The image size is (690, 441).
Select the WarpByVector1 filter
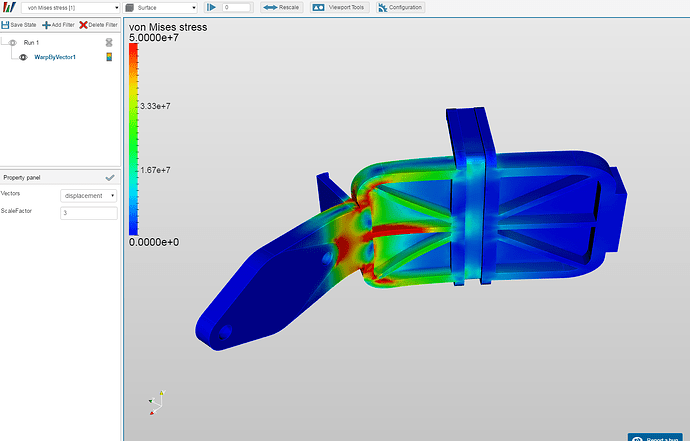pos(55,57)
